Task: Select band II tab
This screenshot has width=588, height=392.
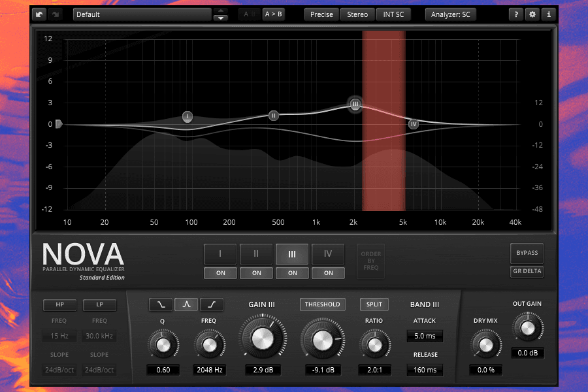Action: pyautogui.click(x=256, y=254)
